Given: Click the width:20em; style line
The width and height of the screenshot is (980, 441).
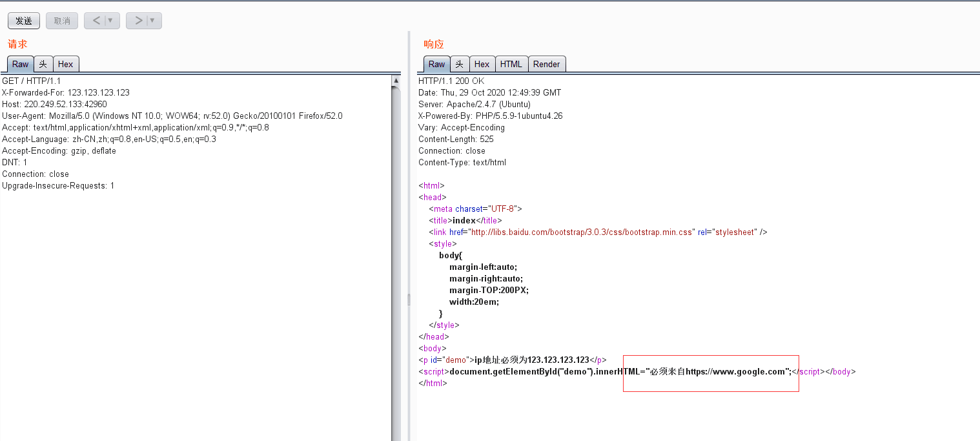Looking at the screenshot, I should click(x=475, y=302).
